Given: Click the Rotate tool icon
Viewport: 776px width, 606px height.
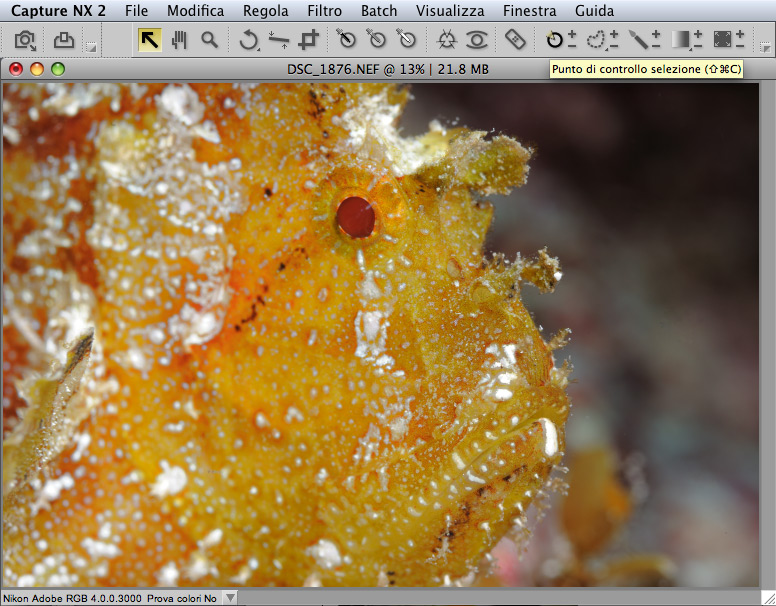Looking at the screenshot, I should (x=248, y=40).
